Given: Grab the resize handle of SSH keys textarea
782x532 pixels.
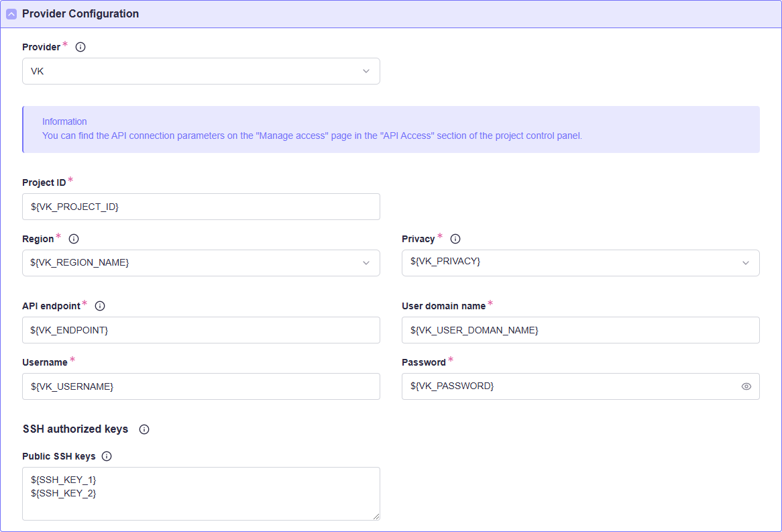Looking at the screenshot, I should coord(376,517).
